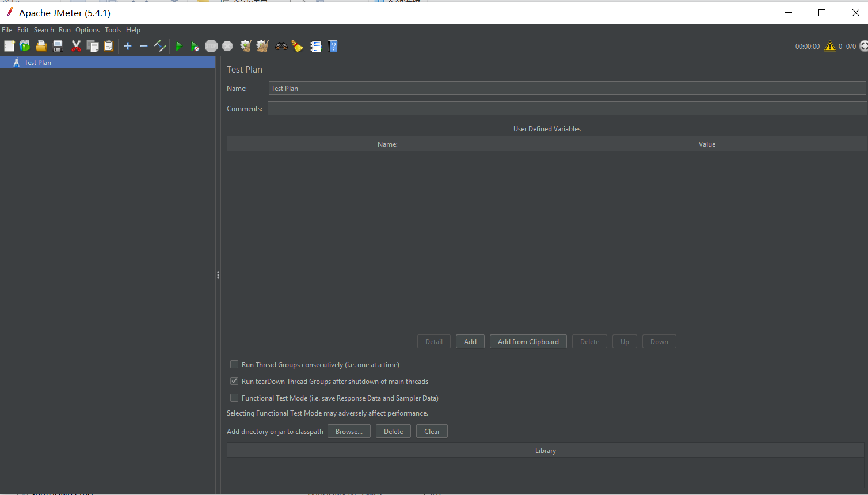Click the New test plan icon
This screenshot has height=495, width=868.
[x=9, y=46]
